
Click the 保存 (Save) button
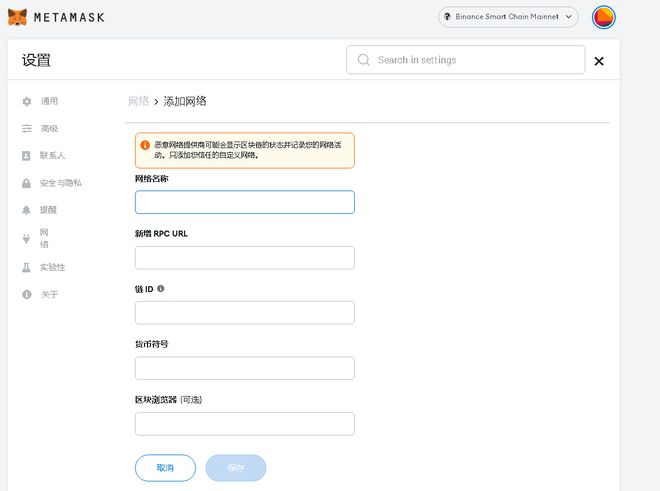pyautogui.click(x=236, y=468)
